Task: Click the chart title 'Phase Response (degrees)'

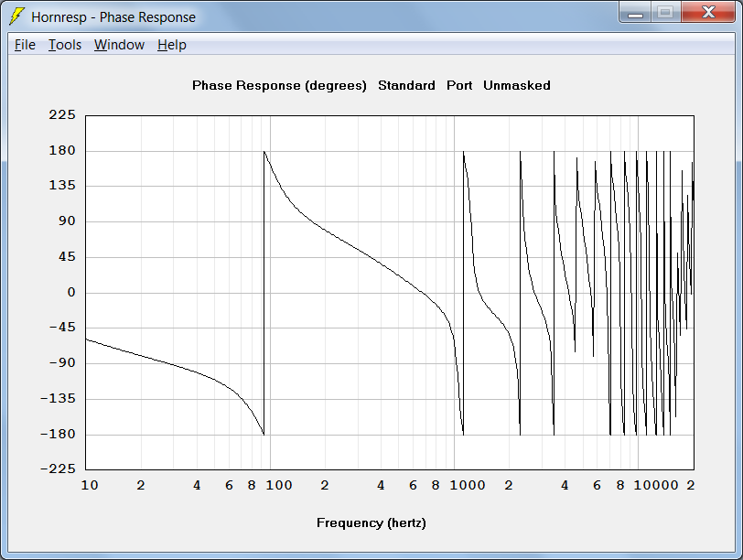Action: click(279, 86)
